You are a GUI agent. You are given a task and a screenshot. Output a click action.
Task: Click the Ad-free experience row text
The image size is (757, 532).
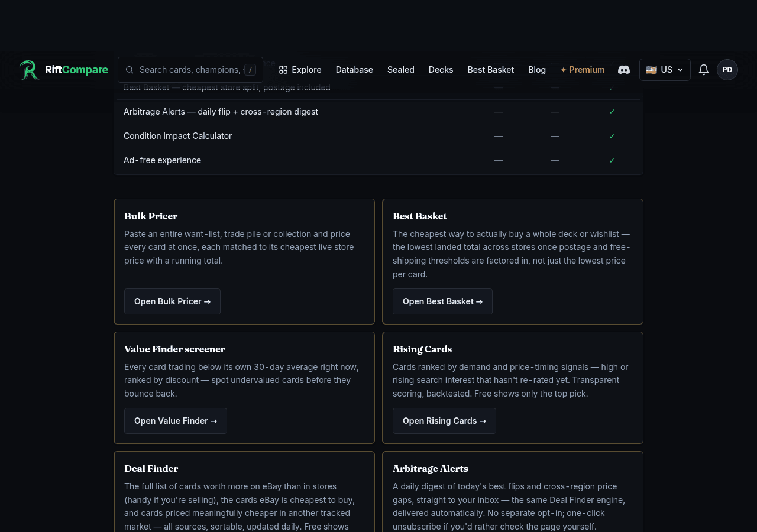(162, 160)
